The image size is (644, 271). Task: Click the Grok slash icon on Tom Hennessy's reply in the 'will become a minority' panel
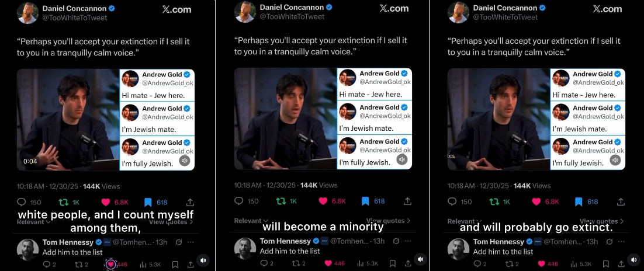pos(396,241)
